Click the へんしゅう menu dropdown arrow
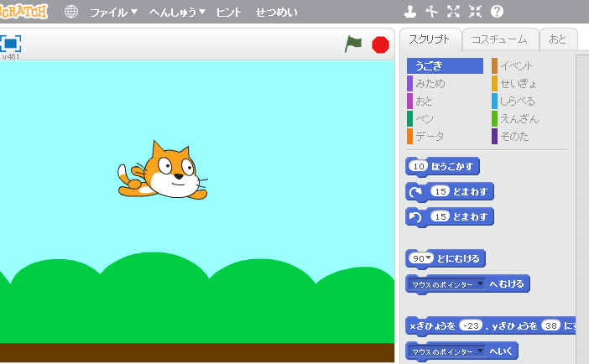Viewport: 589px width, 364px height. (x=202, y=12)
